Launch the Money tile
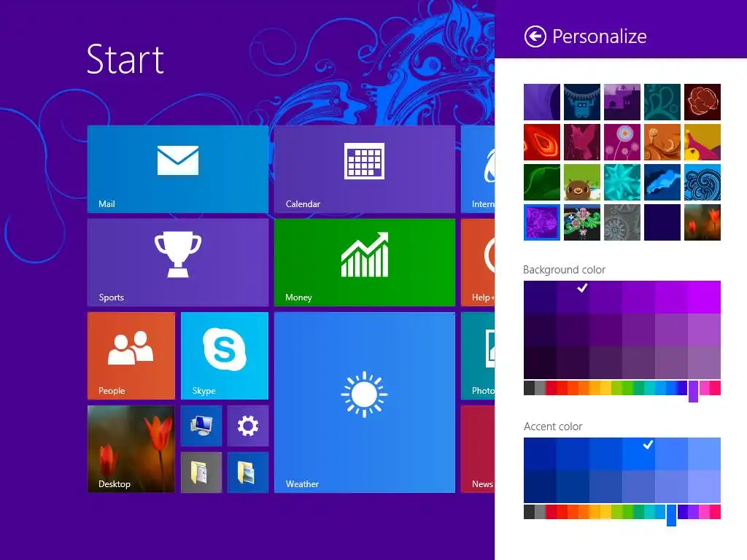The width and height of the screenshot is (747, 560). pos(365,262)
